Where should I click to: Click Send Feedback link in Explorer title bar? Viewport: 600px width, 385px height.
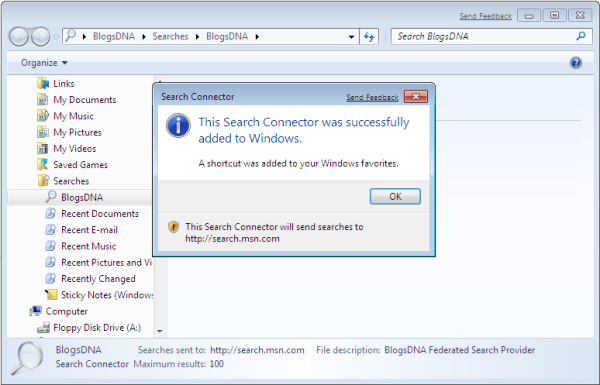click(486, 16)
